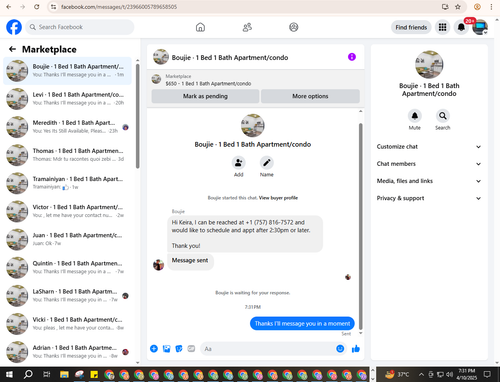This screenshot has height=382, width=500.
Task: Open Task View on taskbar
Action: [47, 374]
